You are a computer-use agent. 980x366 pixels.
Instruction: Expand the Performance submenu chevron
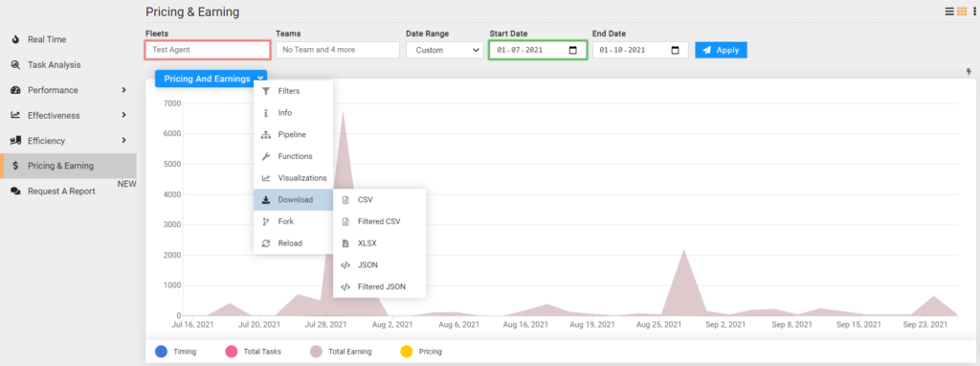123,90
